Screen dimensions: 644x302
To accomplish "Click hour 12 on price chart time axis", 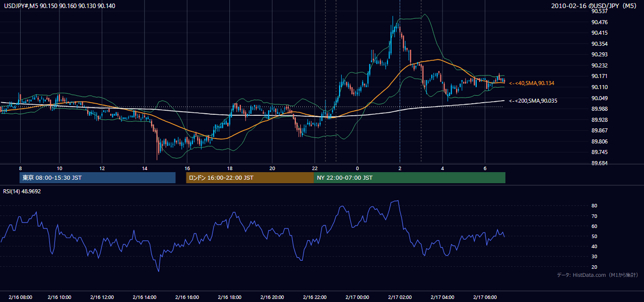I will point(102,168).
